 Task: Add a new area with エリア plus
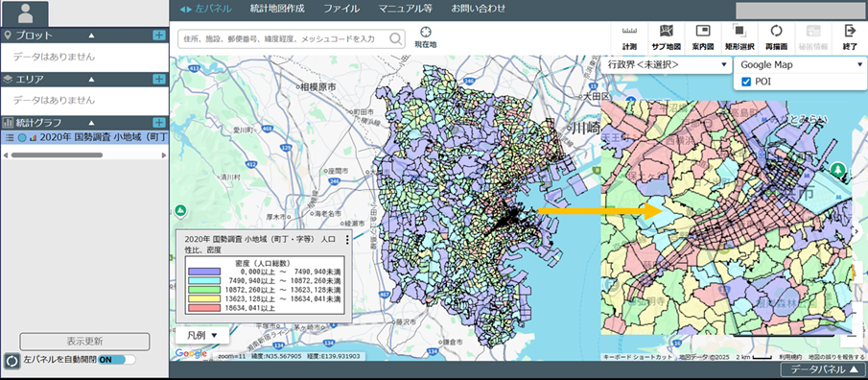click(x=159, y=80)
